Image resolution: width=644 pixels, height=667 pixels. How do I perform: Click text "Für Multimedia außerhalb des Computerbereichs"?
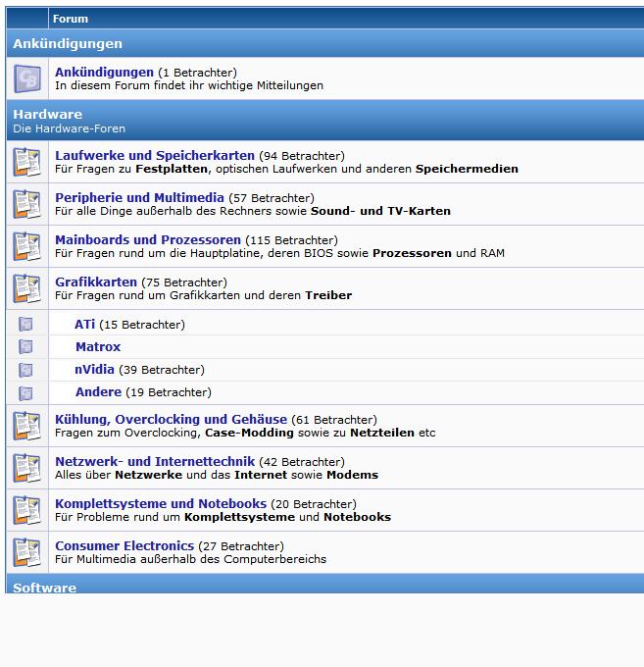[x=190, y=559]
